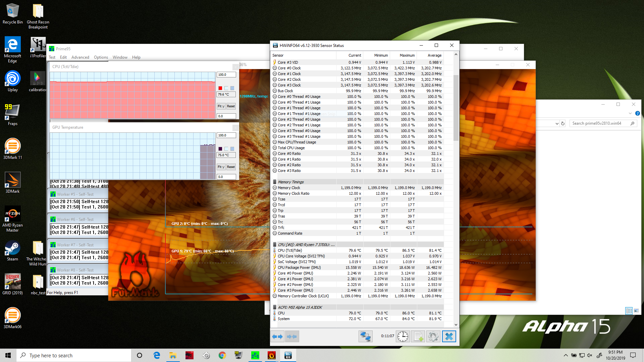Show hidden system tray icons chevron
Viewport: 644px width, 362px height.
tap(566, 355)
